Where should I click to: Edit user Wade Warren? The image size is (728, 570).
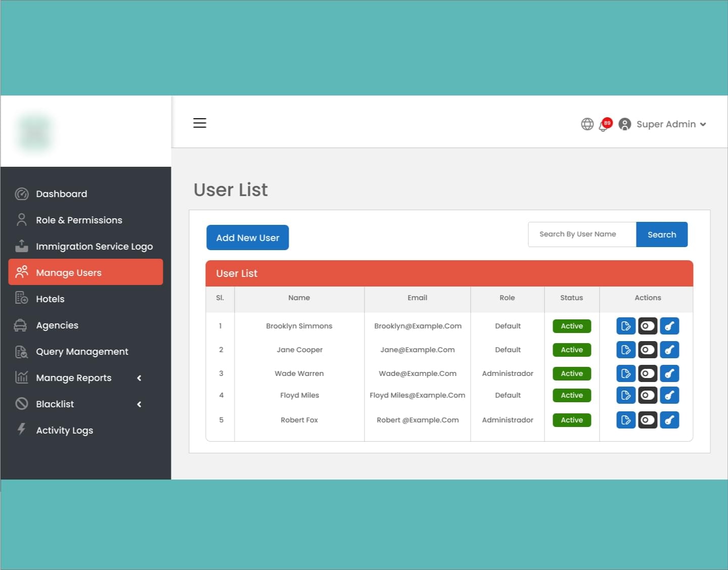(626, 373)
